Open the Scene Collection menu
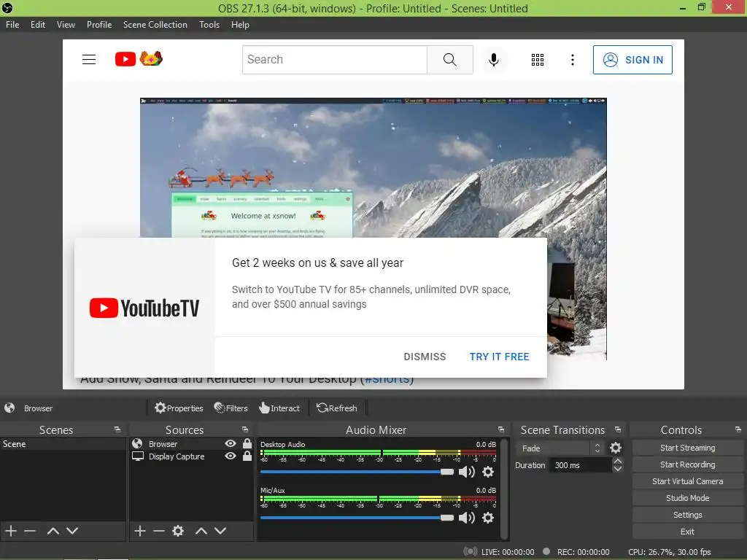Screen dimensions: 747x560 pyautogui.click(x=155, y=24)
